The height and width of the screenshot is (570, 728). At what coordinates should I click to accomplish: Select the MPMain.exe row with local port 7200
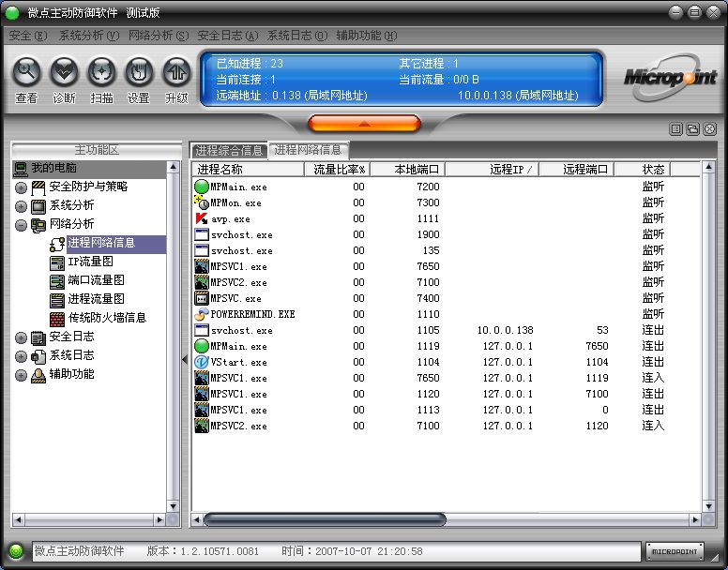(x=447, y=187)
